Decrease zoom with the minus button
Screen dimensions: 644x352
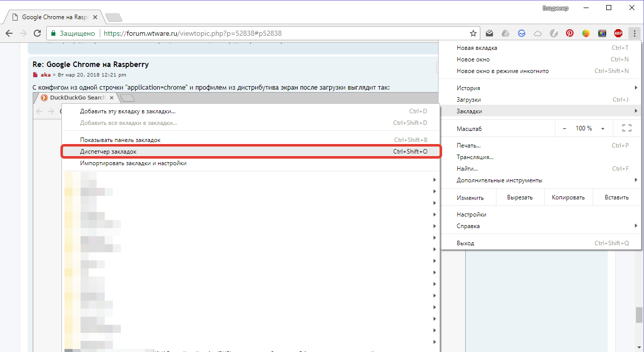[564, 128]
